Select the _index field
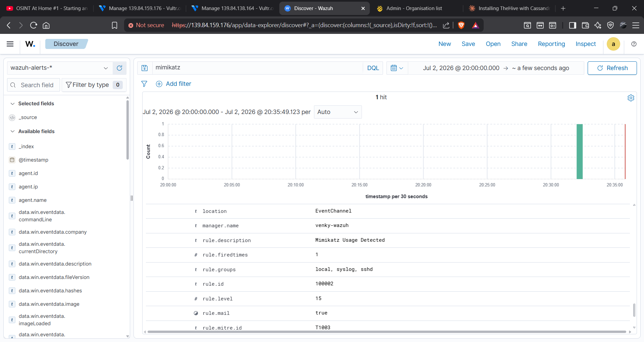 tap(26, 147)
